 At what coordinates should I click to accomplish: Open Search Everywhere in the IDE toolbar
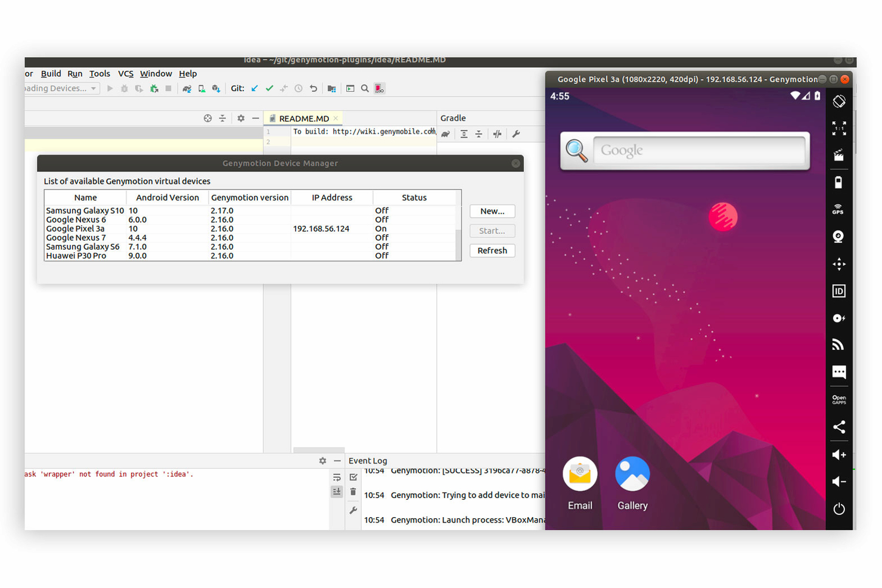(365, 88)
